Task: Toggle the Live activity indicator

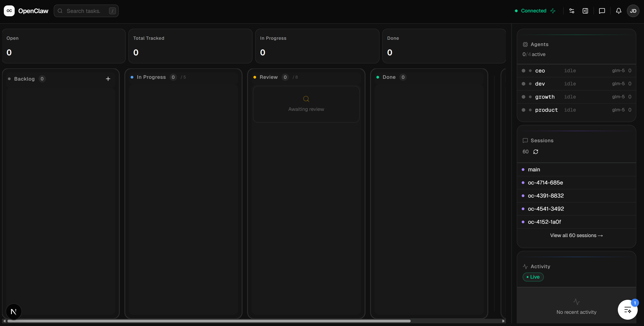Action: pyautogui.click(x=533, y=277)
